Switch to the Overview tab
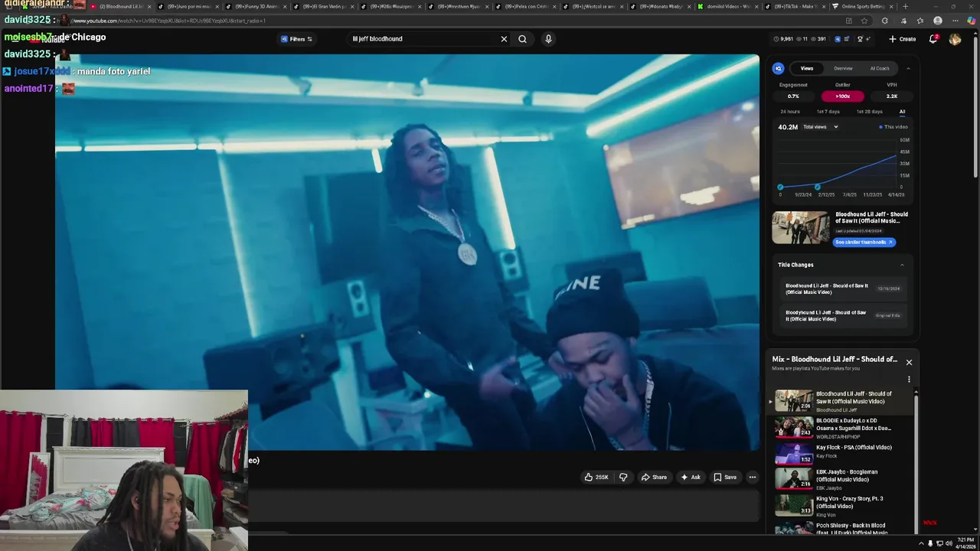Viewport: 980px width, 551px height. pos(843,69)
